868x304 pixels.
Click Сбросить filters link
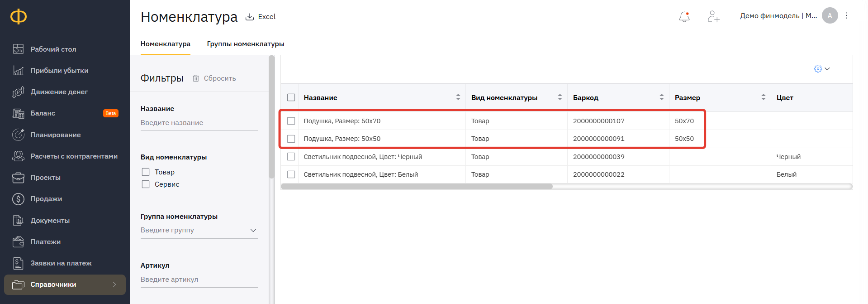click(220, 78)
